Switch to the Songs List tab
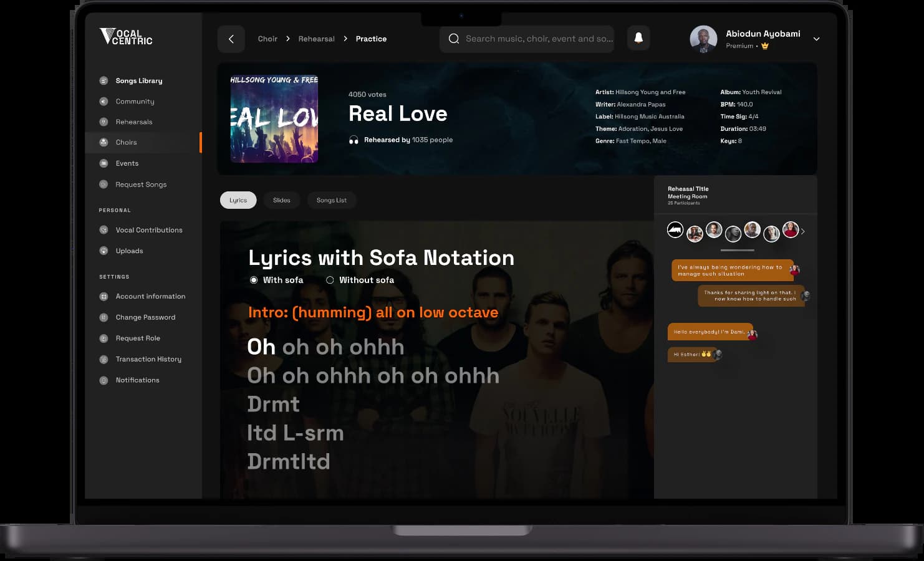Screen dimensions: 924x561 (332, 200)
